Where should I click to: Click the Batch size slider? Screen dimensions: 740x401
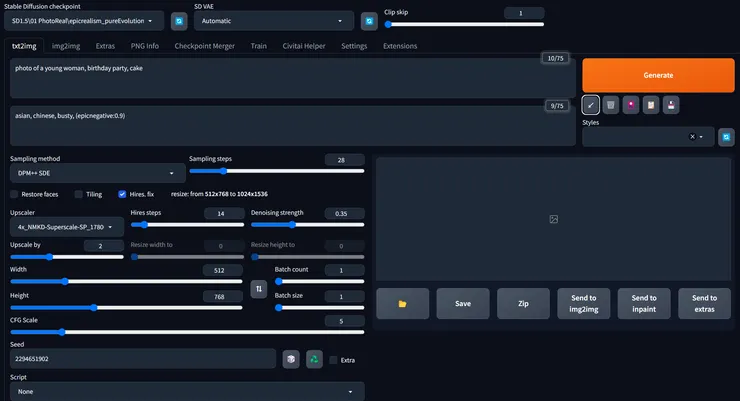[320, 308]
